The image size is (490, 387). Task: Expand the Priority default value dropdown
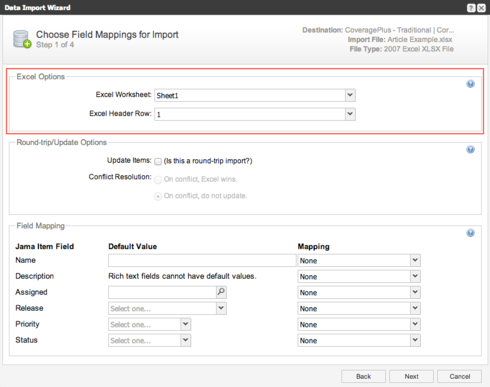tap(149, 324)
